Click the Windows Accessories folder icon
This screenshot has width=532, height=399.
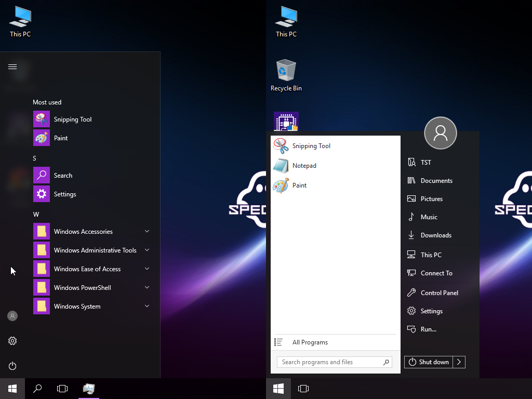pos(42,231)
